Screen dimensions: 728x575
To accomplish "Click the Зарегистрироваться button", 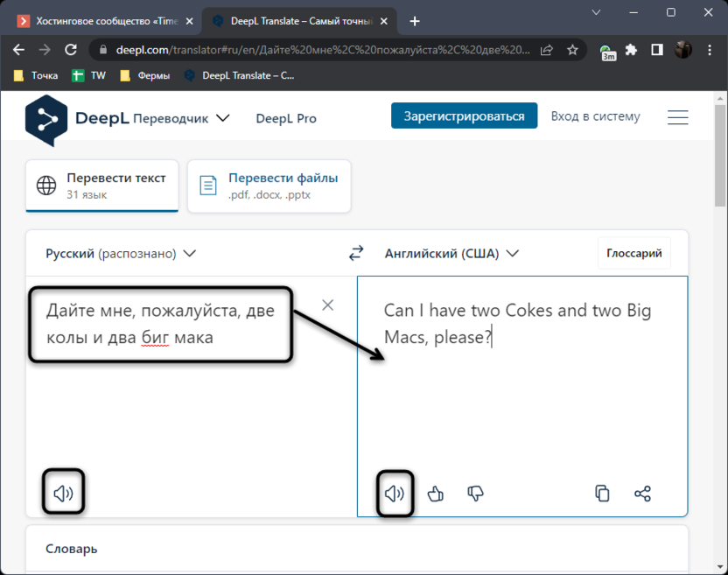I will tap(464, 116).
